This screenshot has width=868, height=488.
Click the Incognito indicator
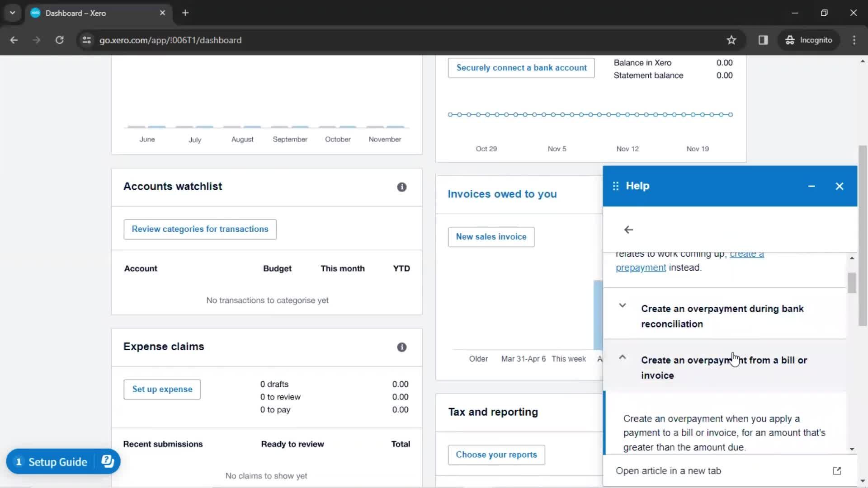pos(809,40)
